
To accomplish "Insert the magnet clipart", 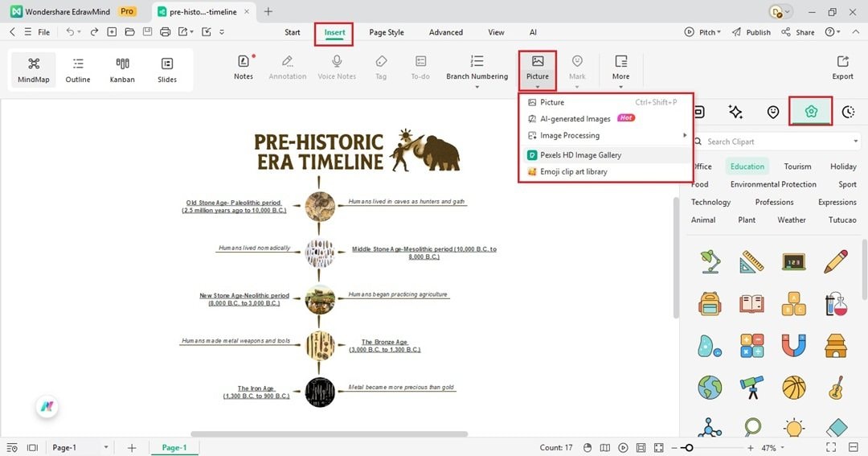I will point(793,346).
